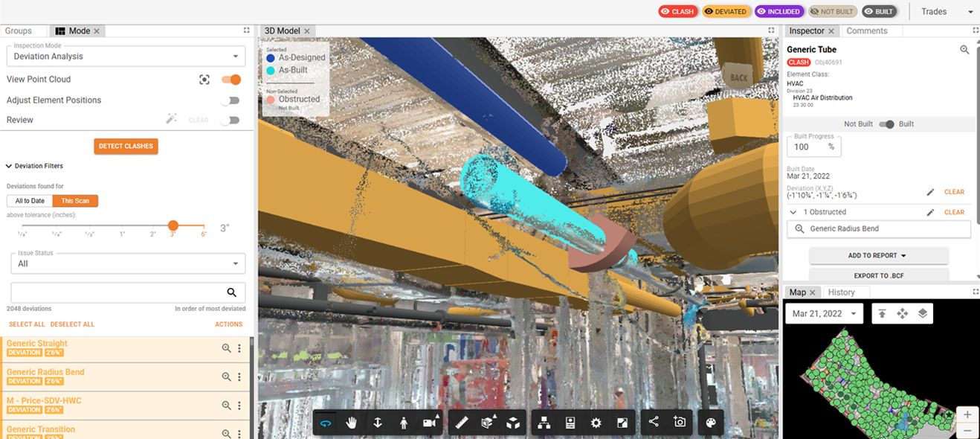Zoom in on the map
Viewport: 980px width, 439px height.
967,414
